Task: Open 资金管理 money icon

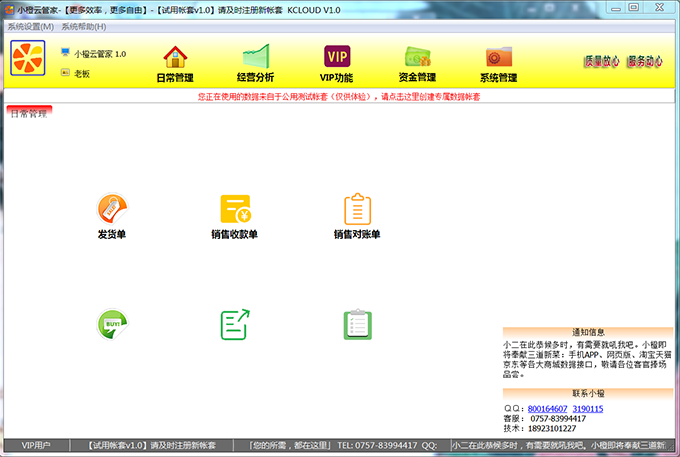Action: pyautogui.click(x=417, y=56)
